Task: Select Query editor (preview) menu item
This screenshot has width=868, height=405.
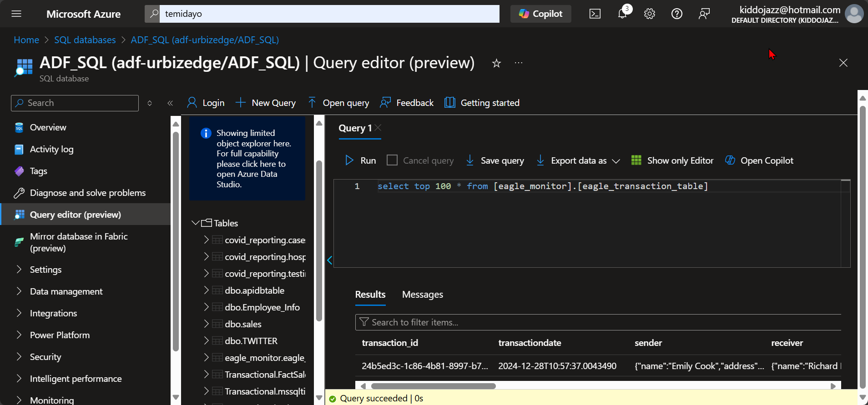Action: (x=86, y=215)
